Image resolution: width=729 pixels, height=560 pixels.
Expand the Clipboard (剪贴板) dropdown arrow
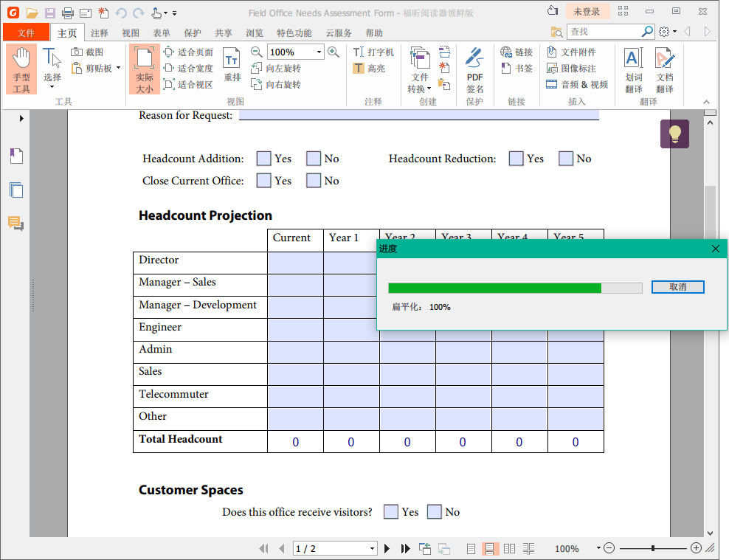coord(118,69)
